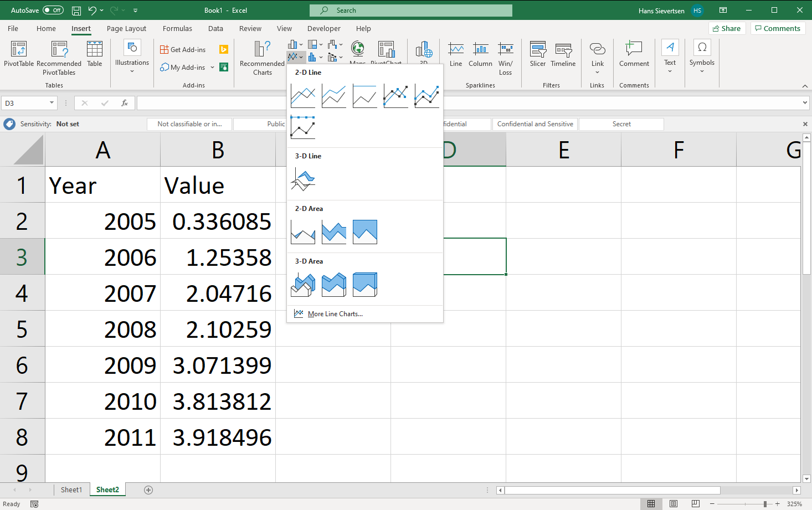
Task: Open Recommended PivotTables
Action: (x=59, y=58)
